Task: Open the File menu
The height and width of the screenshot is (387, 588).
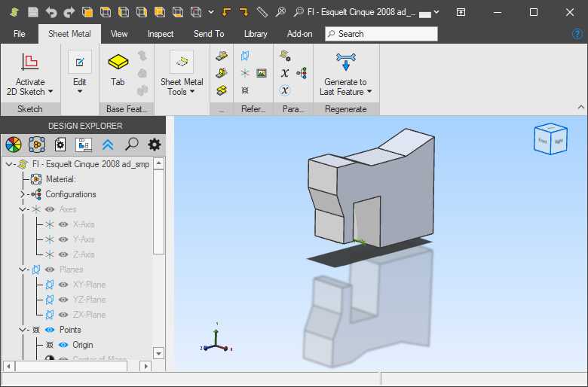Action: 20,34
